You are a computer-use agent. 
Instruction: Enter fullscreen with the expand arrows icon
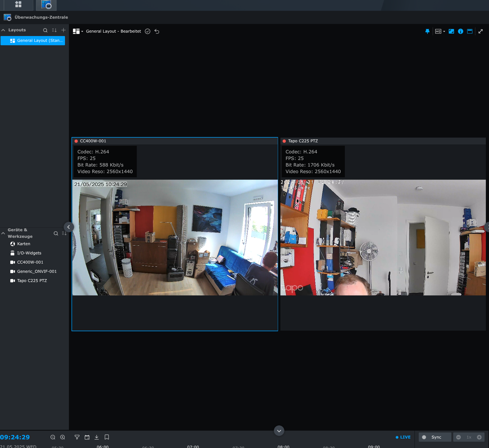(481, 31)
